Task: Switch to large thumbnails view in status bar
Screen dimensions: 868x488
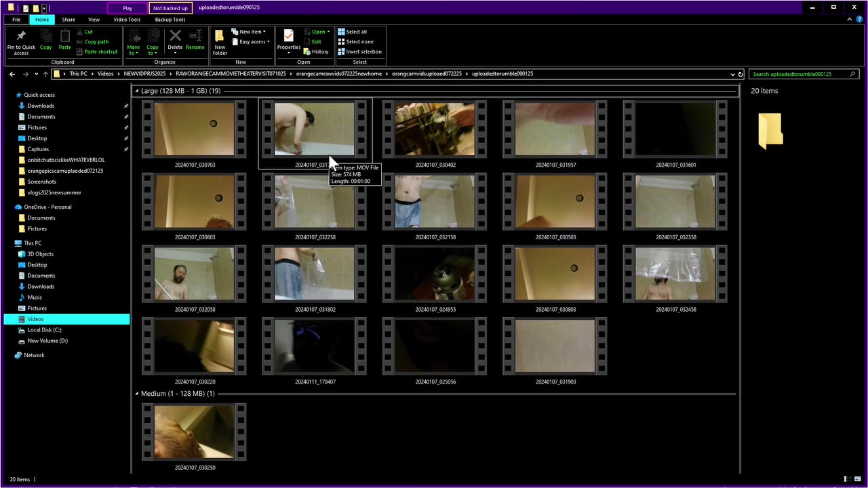Action: [857, 480]
